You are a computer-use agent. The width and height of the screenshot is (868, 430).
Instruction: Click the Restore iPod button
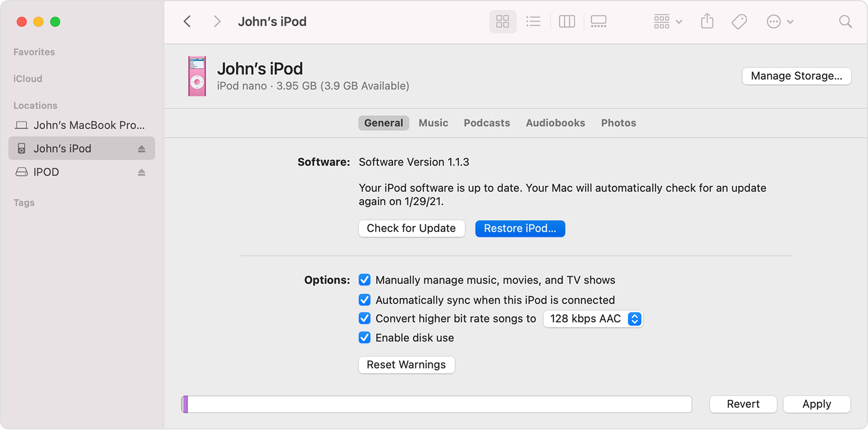pos(520,228)
